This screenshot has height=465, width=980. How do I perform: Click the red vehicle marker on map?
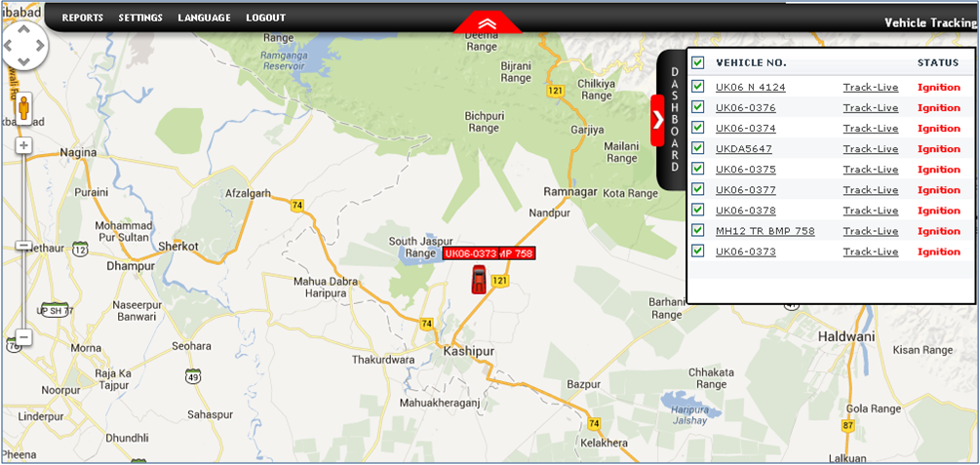[478, 280]
